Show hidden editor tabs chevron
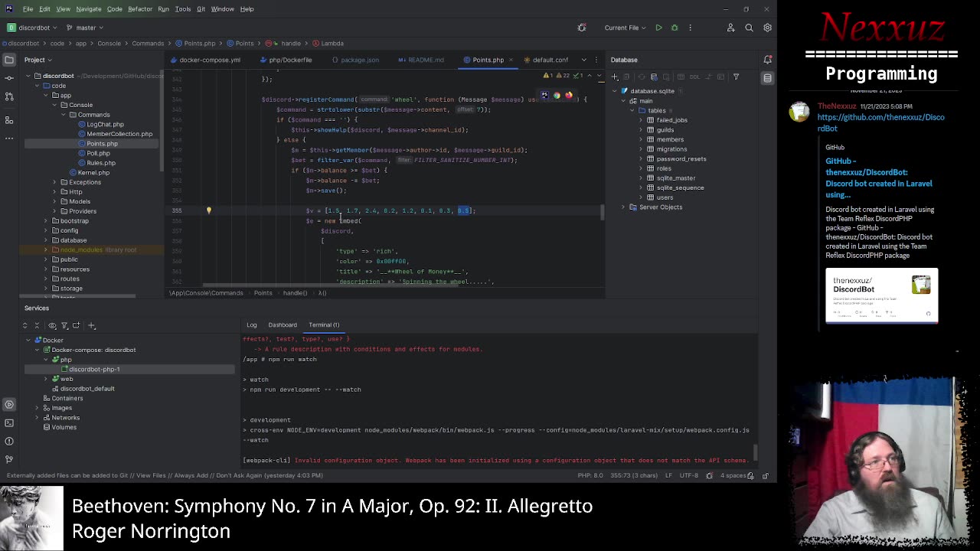The width and height of the screenshot is (980, 551). coord(583,60)
